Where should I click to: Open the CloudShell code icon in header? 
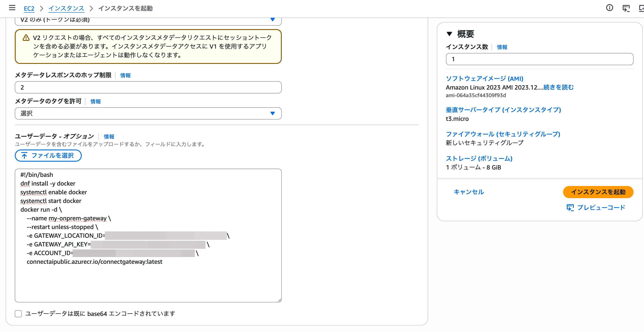(626, 8)
